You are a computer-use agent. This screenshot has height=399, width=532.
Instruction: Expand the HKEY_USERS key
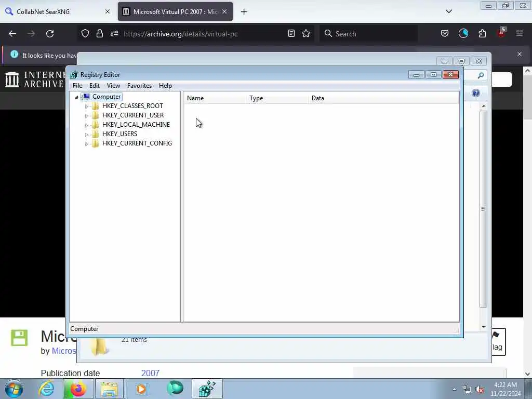point(86,135)
